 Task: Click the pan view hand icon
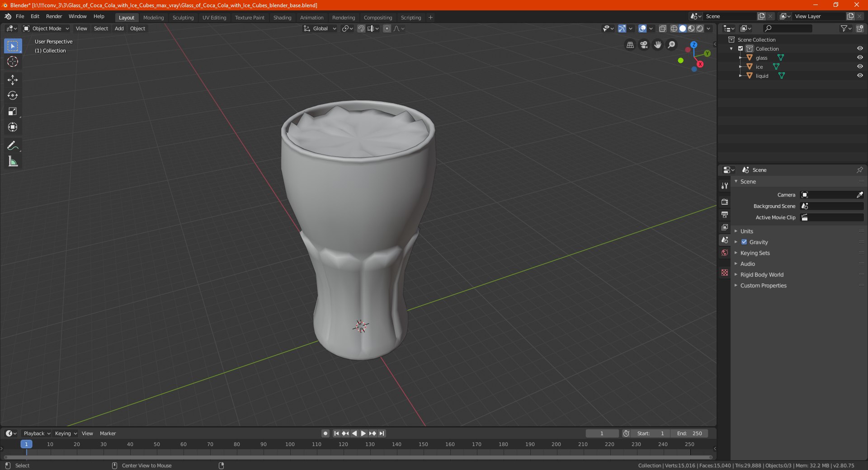click(x=658, y=45)
